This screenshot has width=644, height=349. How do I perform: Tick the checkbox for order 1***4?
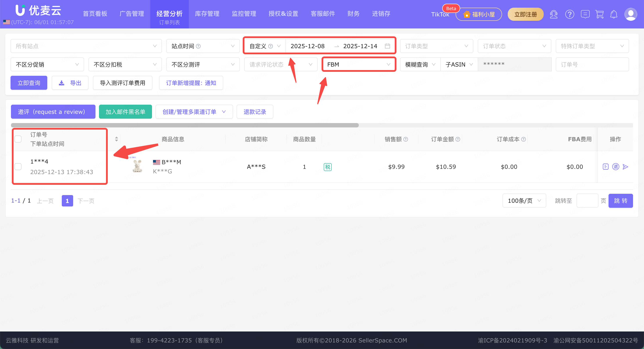(x=18, y=167)
